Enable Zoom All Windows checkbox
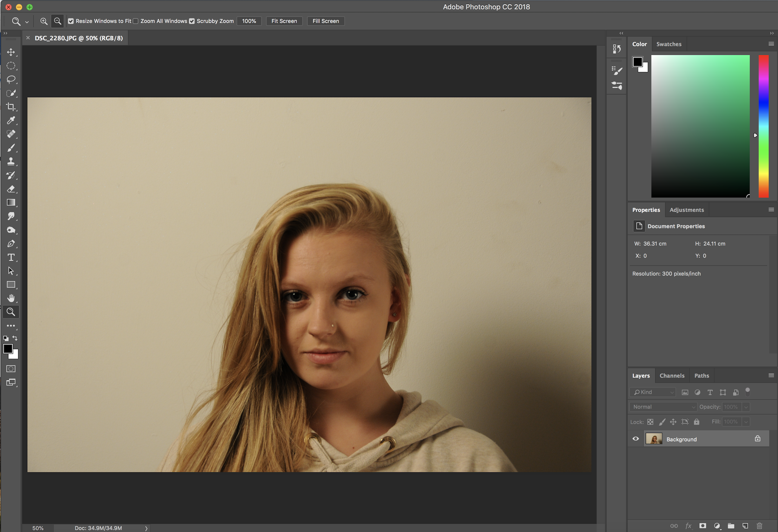The height and width of the screenshot is (532, 778). click(x=135, y=21)
